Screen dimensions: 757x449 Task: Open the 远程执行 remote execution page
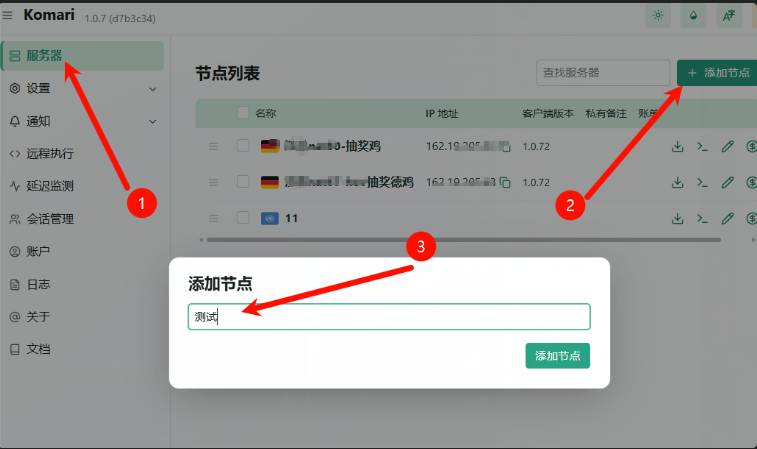(50, 154)
